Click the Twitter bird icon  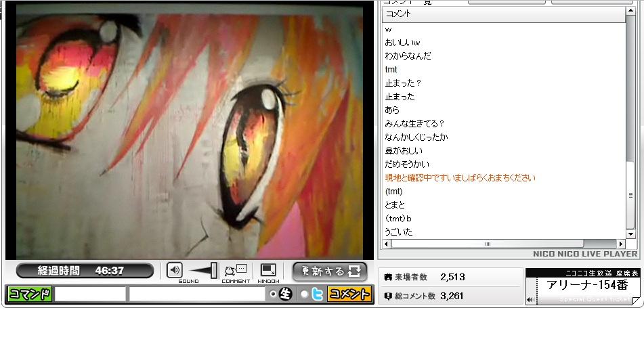pyautogui.click(x=317, y=294)
